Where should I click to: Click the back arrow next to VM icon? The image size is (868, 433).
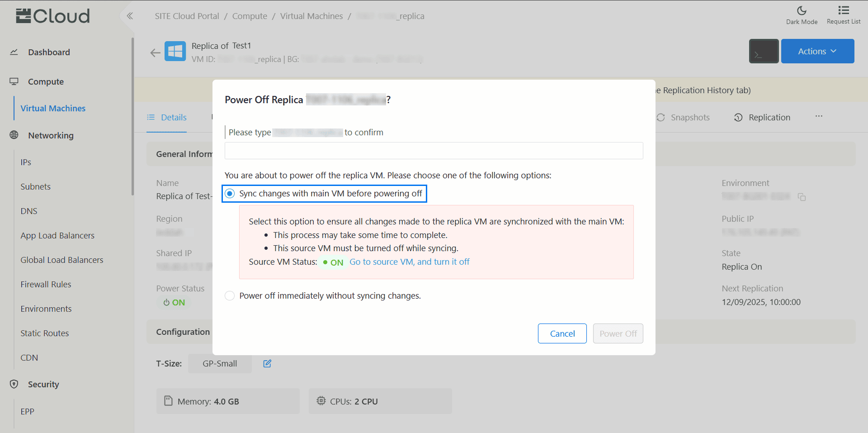(155, 52)
